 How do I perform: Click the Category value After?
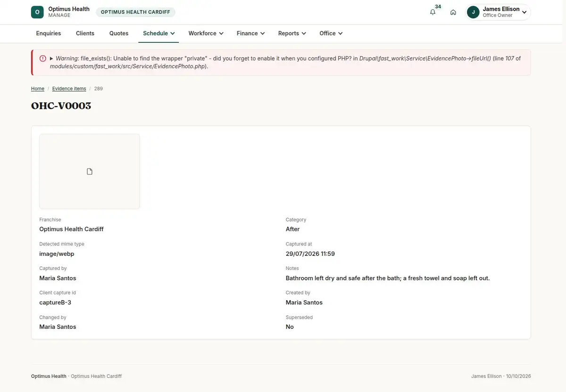(293, 229)
